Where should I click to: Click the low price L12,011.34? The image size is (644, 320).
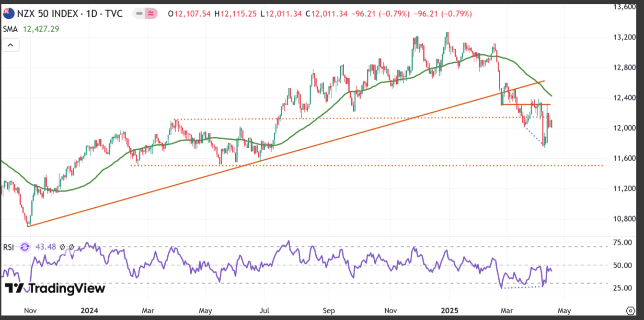pyautogui.click(x=282, y=14)
